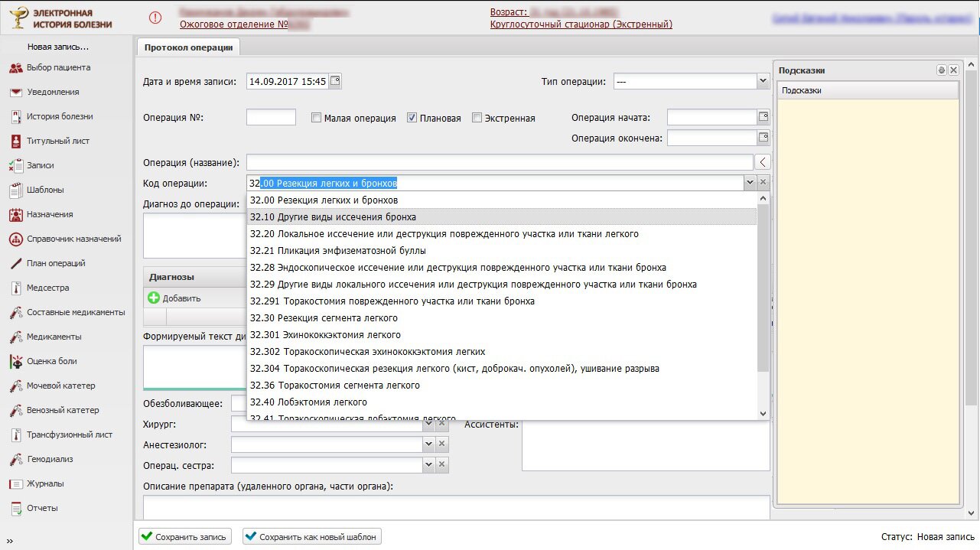Image resolution: width=980 pixels, height=550 pixels.
Task: Expand the Тип операции dropdown
Action: point(763,81)
